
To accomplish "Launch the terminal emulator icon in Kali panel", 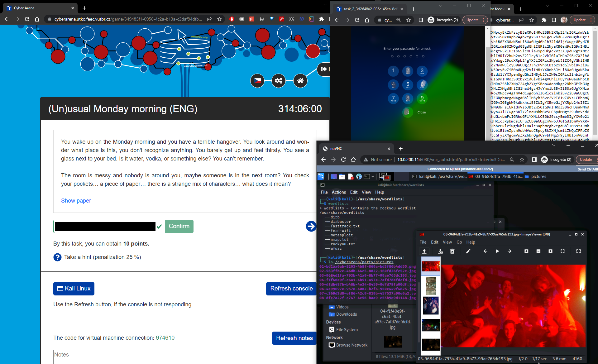I will point(367,177).
